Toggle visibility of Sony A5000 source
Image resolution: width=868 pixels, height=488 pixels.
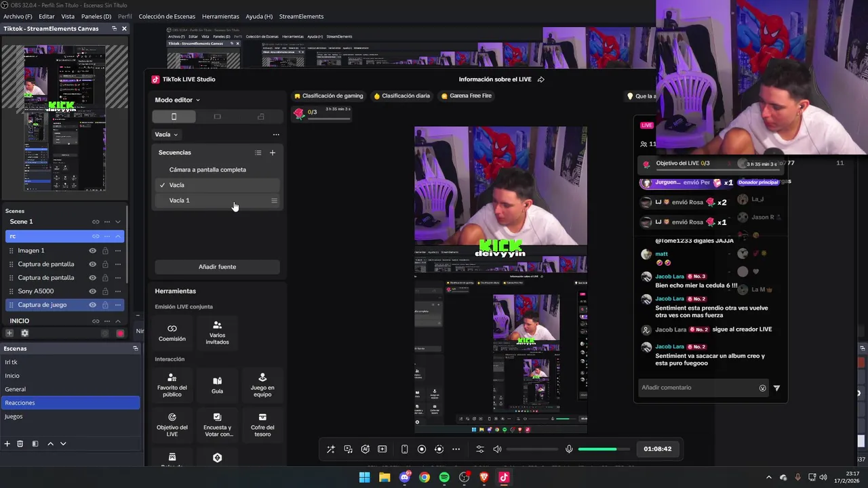coord(93,291)
